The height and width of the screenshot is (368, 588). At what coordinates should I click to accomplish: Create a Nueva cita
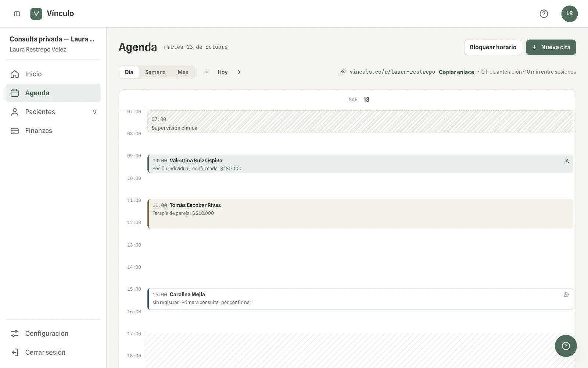coord(551,47)
